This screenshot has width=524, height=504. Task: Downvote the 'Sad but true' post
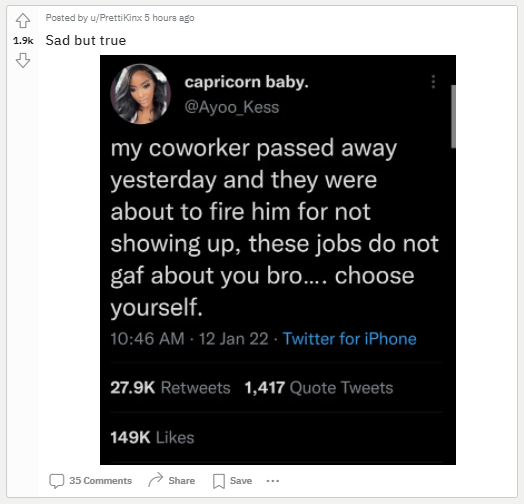(x=23, y=60)
